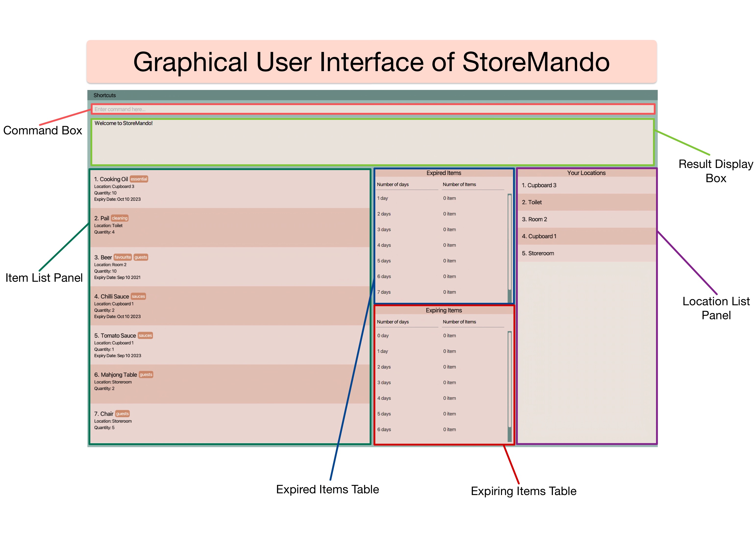756x535 pixels.
Task: Click 'Number of days' header in Expired Items
Action: [x=393, y=185]
